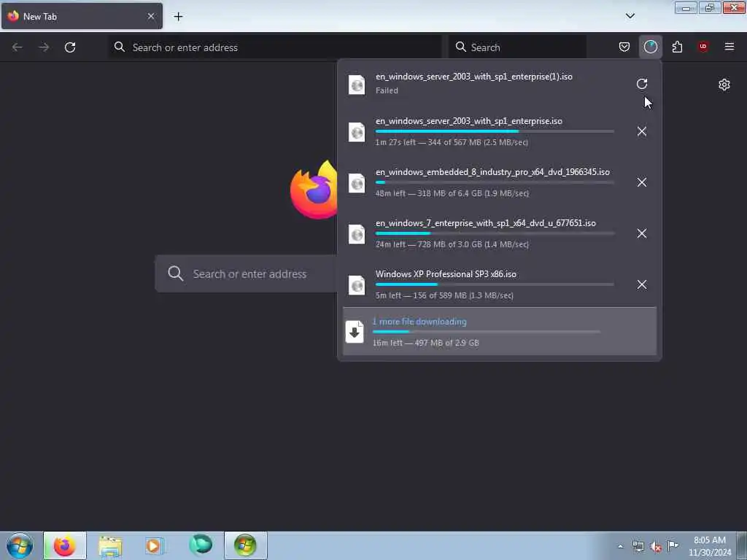Open the Action Center flag icon
Viewport: 747px width, 560px height.
pos(672,545)
